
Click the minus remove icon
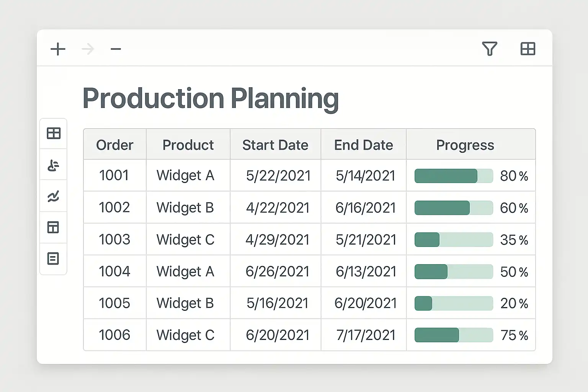click(116, 49)
